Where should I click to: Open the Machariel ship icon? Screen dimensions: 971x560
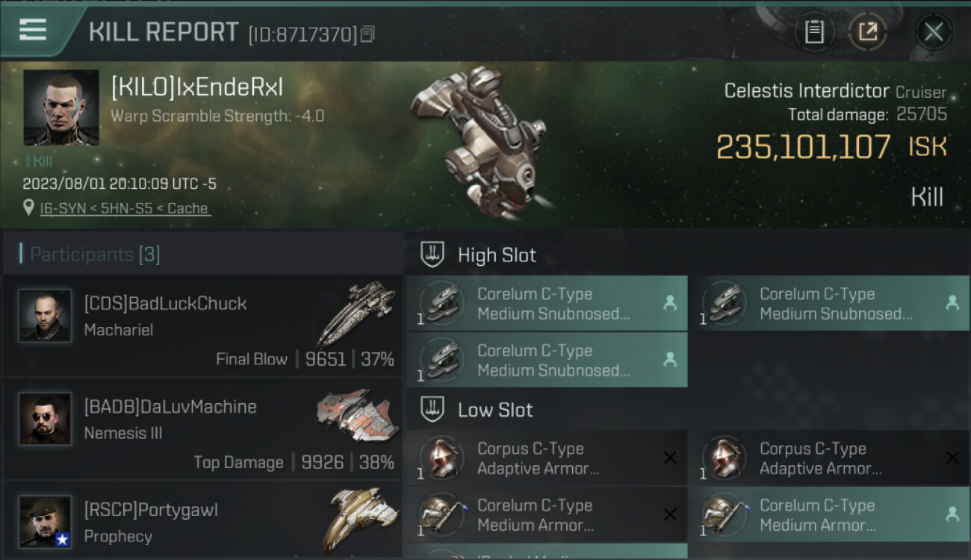point(356,313)
